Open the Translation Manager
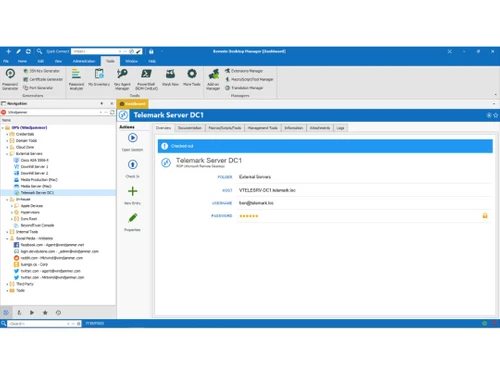 coord(244,88)
